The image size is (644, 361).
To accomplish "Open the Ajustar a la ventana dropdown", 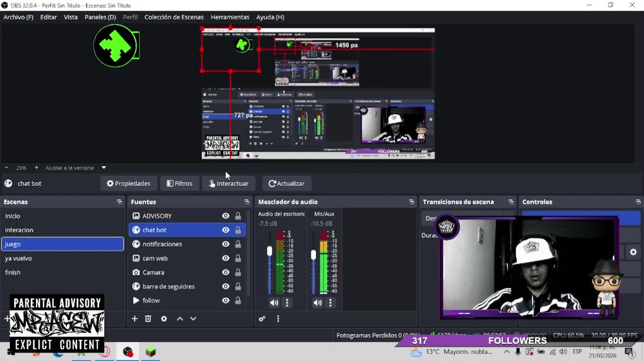I will (104, 167).
